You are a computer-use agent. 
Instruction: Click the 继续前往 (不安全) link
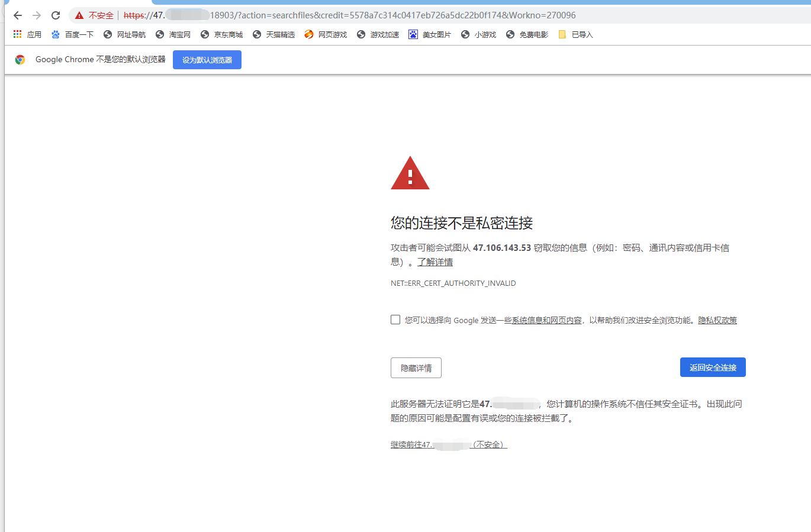(448, 444)
